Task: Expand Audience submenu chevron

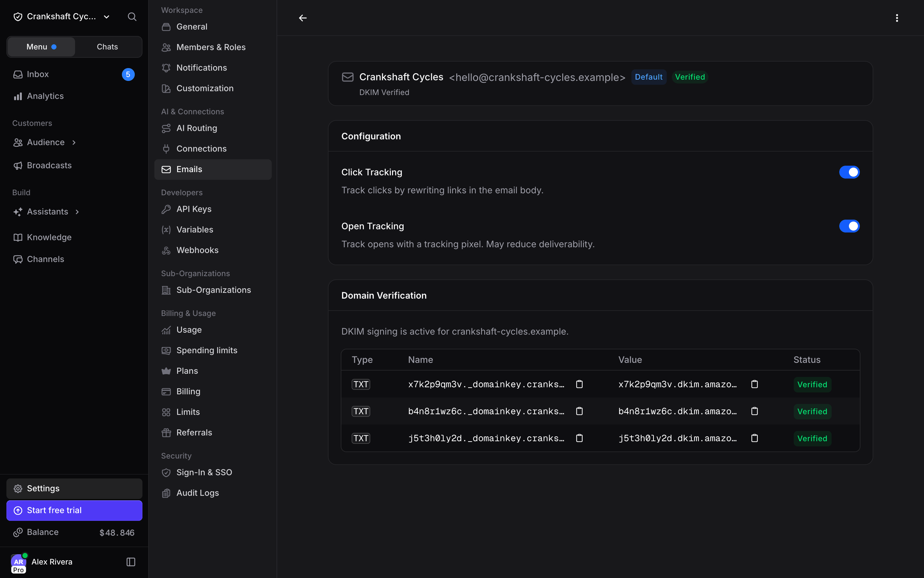Action: [74, 143]
